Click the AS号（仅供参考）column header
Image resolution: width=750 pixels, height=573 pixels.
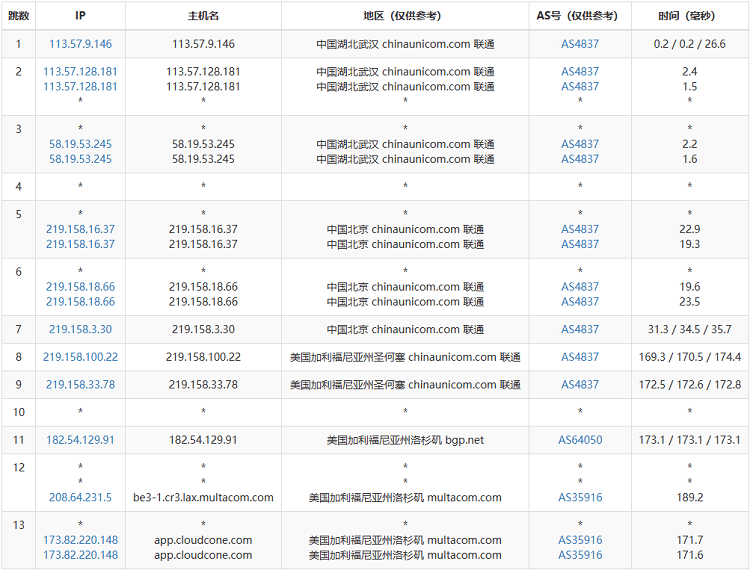580,16
